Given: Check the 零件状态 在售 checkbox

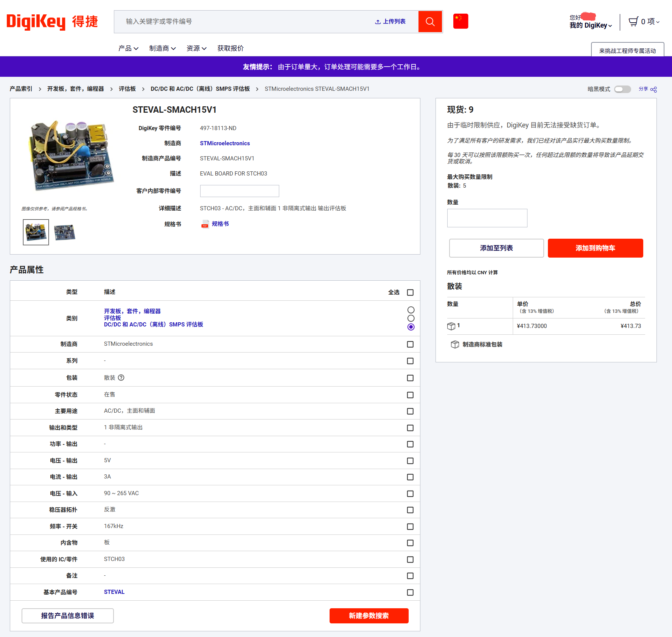Looking at the screenshot, I should pyautogui.click(x=410, y=395).
